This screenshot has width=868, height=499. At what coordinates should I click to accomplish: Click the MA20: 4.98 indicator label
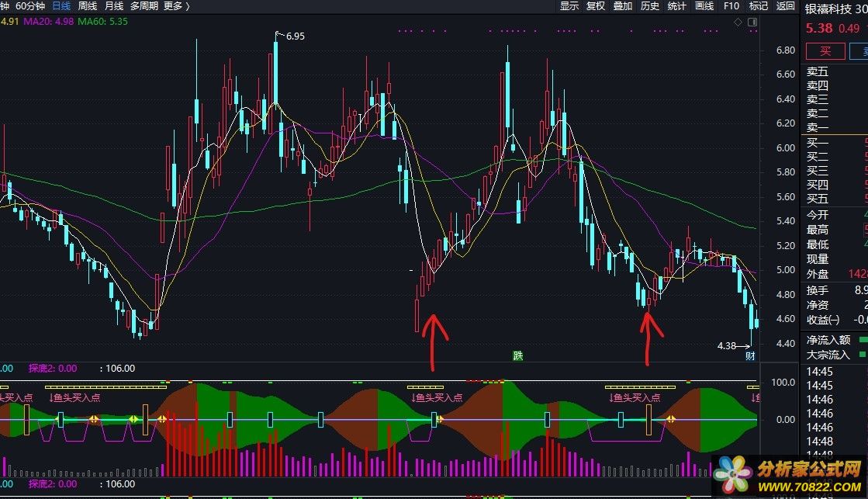click(48, 22)
